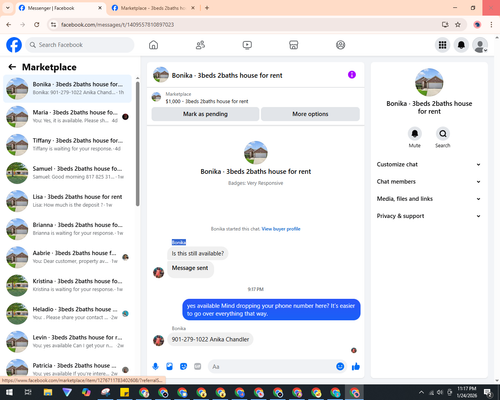Click the Facebook logo
500x400 pixels.
pyautogui.click(x=14, y=45)
